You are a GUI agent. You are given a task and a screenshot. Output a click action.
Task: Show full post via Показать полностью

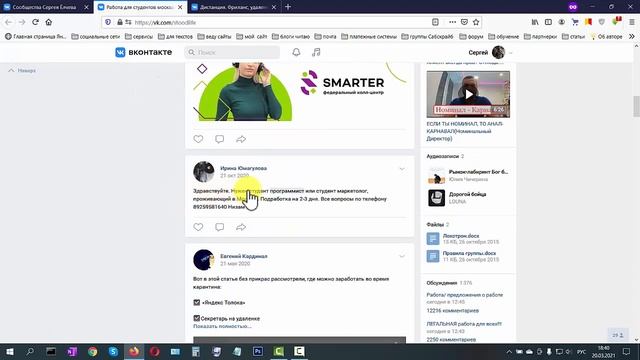[x=222, y=326]
